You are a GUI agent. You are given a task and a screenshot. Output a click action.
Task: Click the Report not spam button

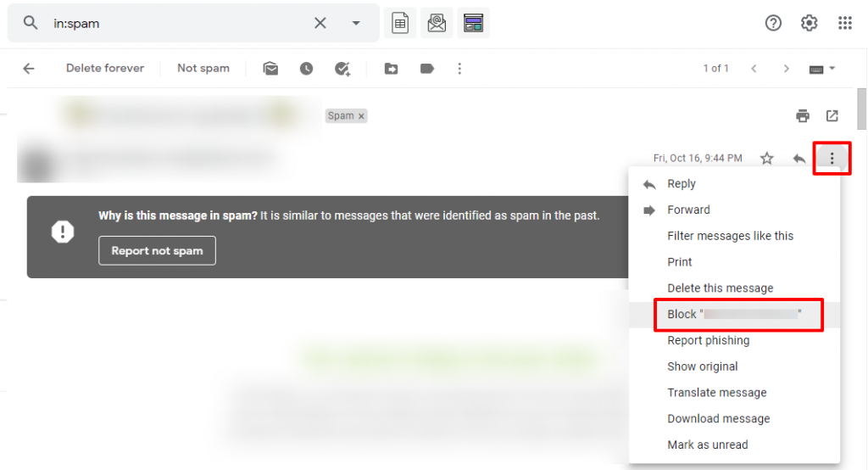(157, 250)
